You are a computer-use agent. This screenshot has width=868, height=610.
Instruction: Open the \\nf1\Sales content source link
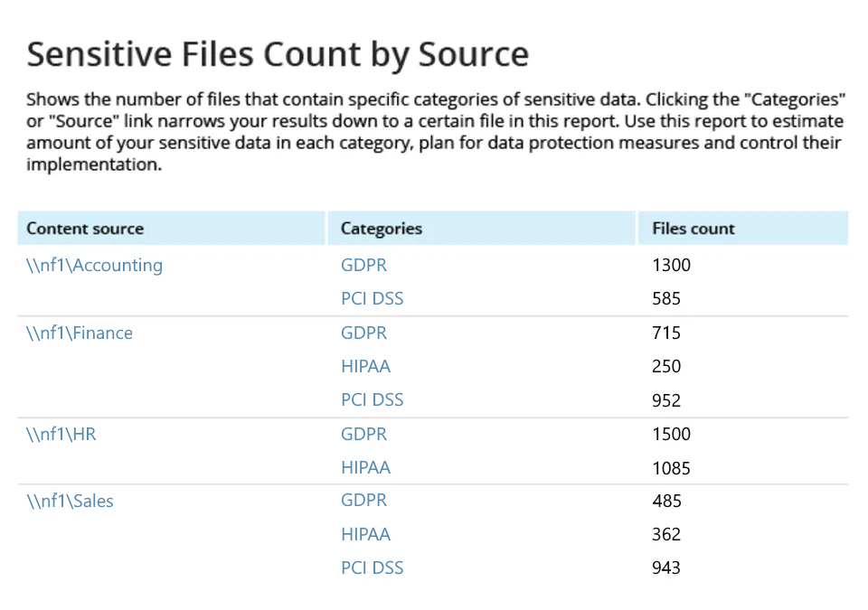70,501
